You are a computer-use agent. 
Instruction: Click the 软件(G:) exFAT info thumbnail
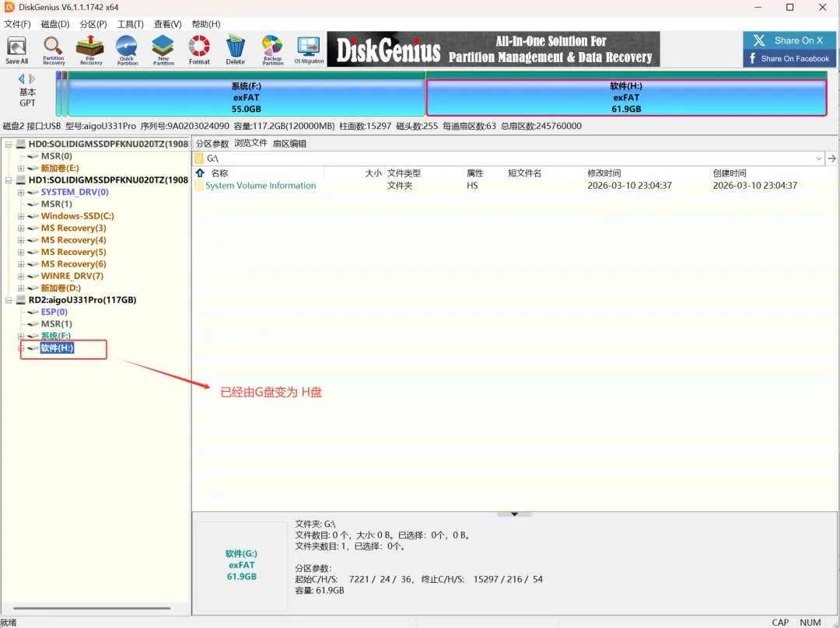(242, 565)
